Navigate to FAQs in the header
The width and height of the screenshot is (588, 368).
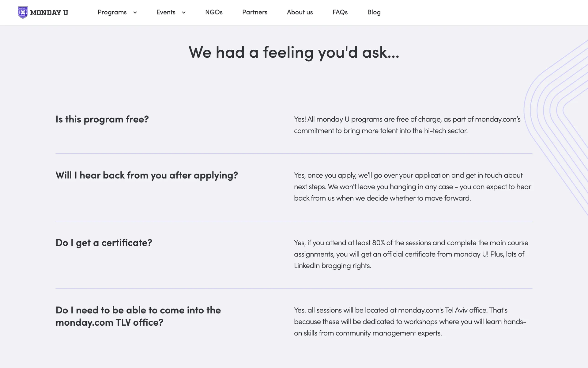pyautogui.click(x=340, y=12)
